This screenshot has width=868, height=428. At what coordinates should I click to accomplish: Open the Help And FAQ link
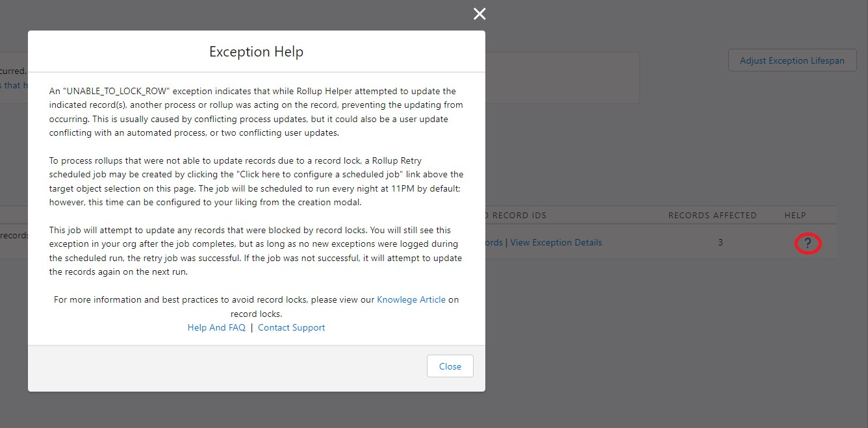[x=216, y=327]
